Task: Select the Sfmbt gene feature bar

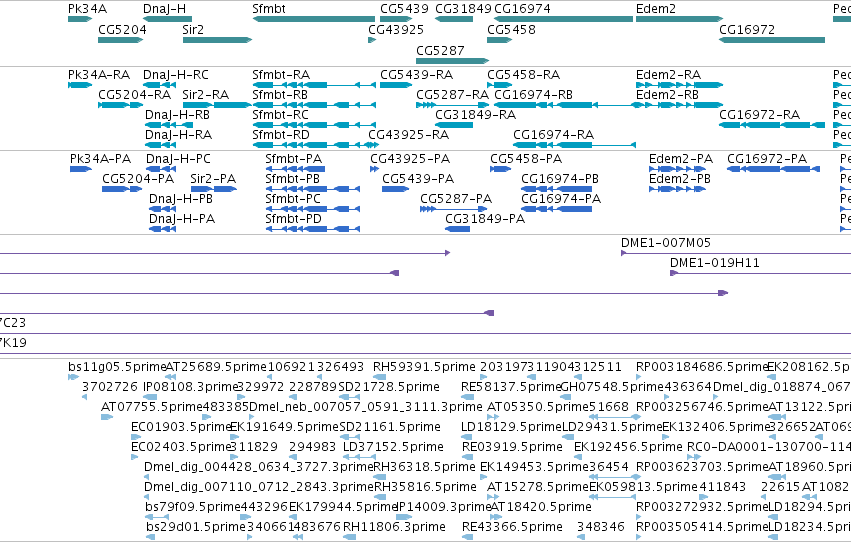Action: click(x=314, y=19)
